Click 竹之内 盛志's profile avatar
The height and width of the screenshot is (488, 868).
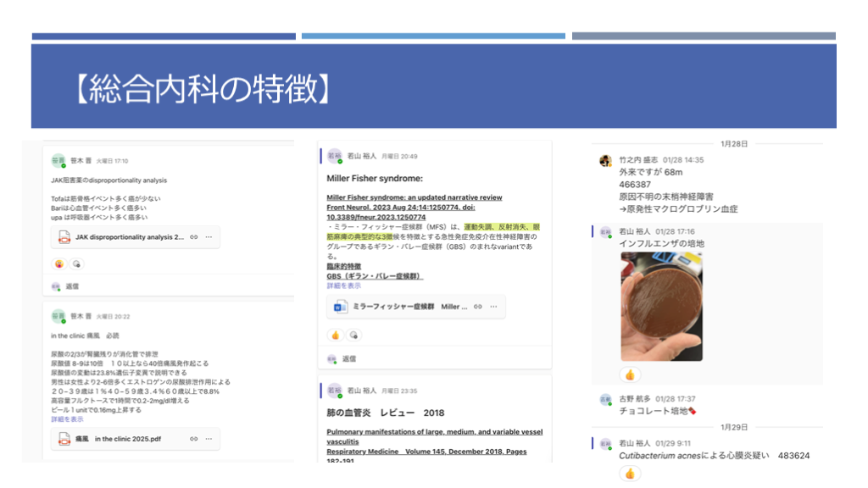tap(605, 161)
